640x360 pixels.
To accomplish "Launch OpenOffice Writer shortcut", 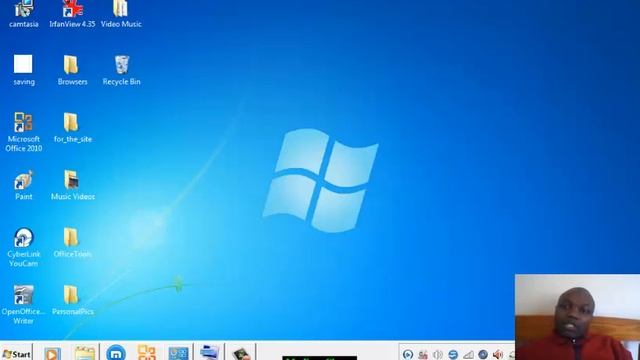I will [23, 304].
